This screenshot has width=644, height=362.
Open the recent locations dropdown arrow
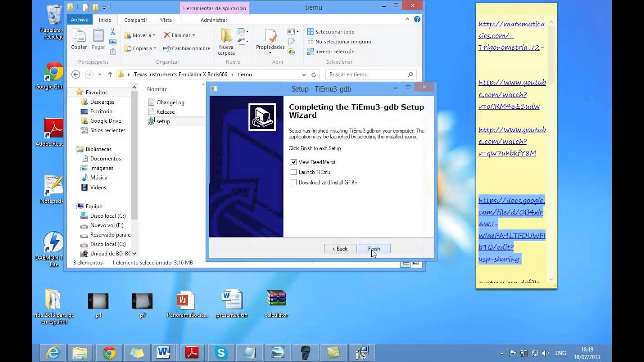tap(100, 74)
